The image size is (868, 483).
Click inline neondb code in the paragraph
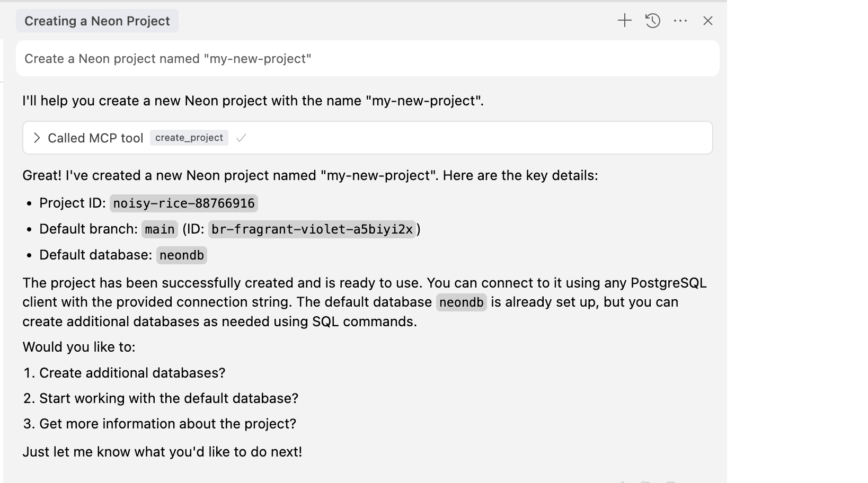(461, 302)
